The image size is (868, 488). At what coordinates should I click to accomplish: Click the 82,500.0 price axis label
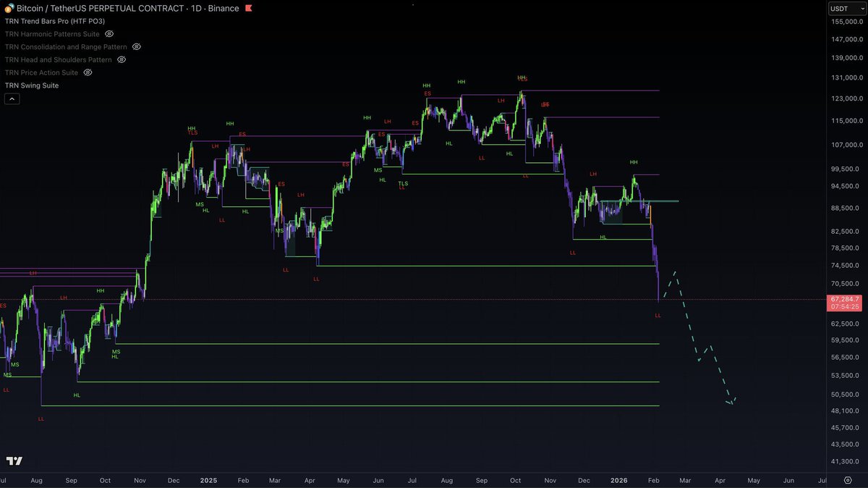coord(845,231)
